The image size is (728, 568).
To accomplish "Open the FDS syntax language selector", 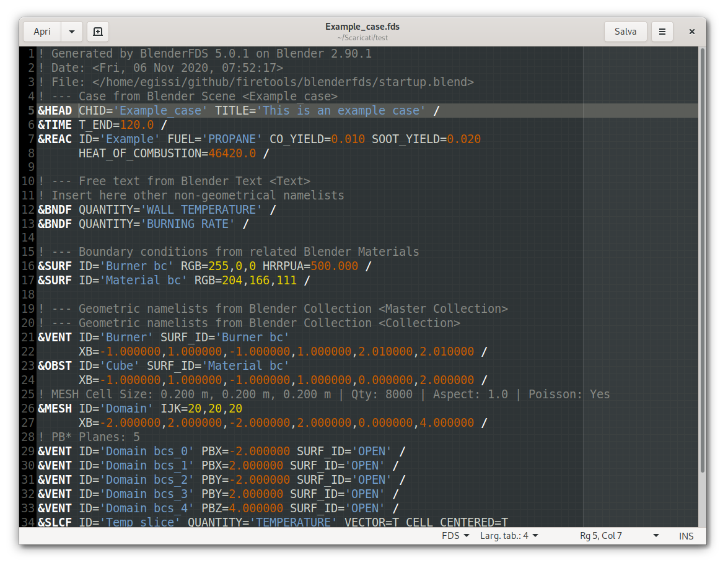I will tap(455, 536).
